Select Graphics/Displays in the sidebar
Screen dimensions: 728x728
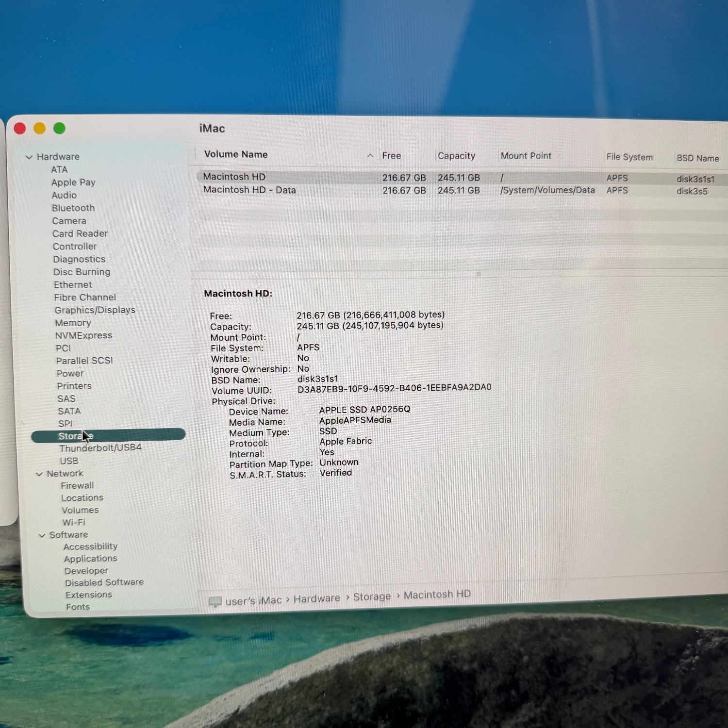[95, 310]
